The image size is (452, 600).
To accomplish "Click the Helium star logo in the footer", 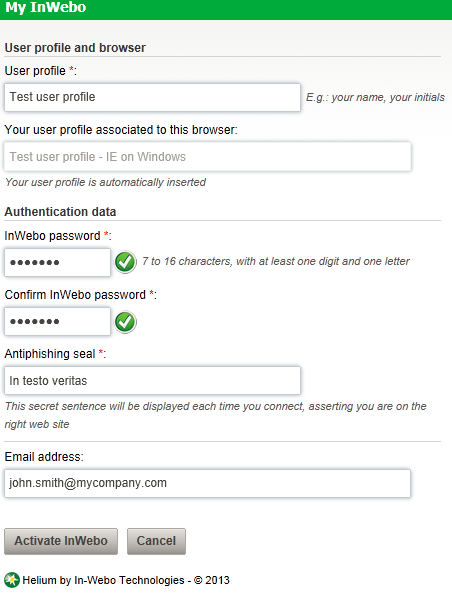I will click(x=12, y=580).
